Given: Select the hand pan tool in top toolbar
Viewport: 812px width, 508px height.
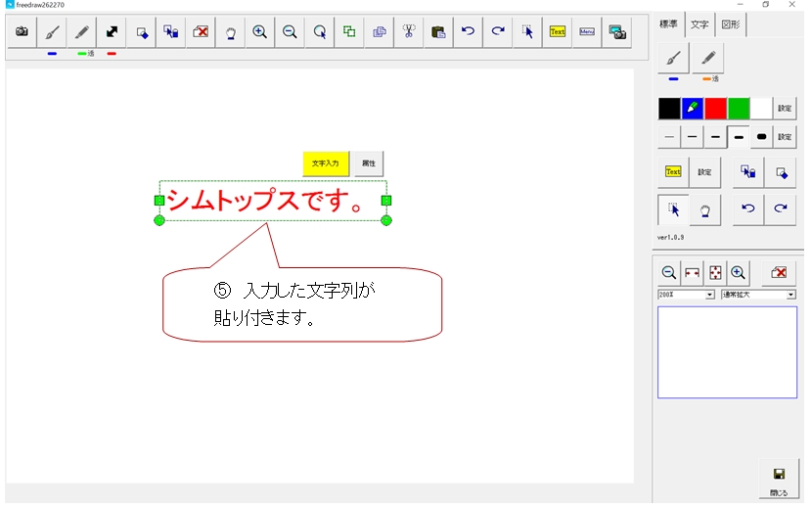Looking at the screenshot, I should [x=231, y=32].
